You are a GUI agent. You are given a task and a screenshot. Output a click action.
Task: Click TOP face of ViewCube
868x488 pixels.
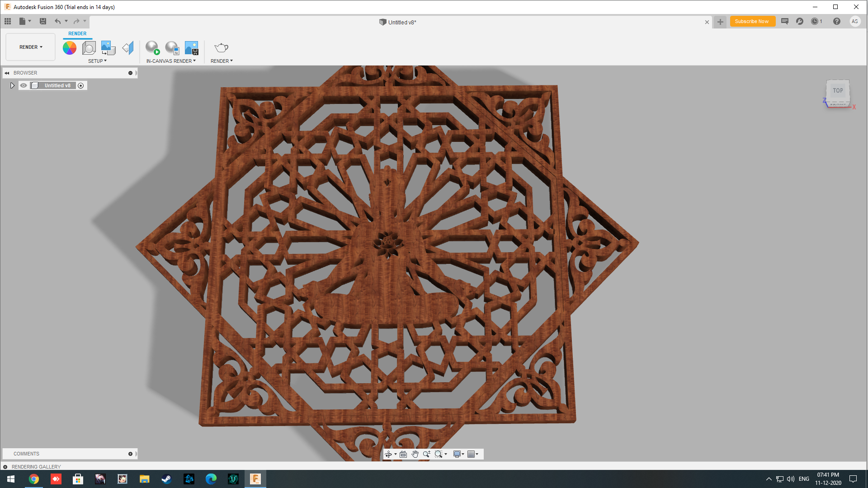coord(838,90)
